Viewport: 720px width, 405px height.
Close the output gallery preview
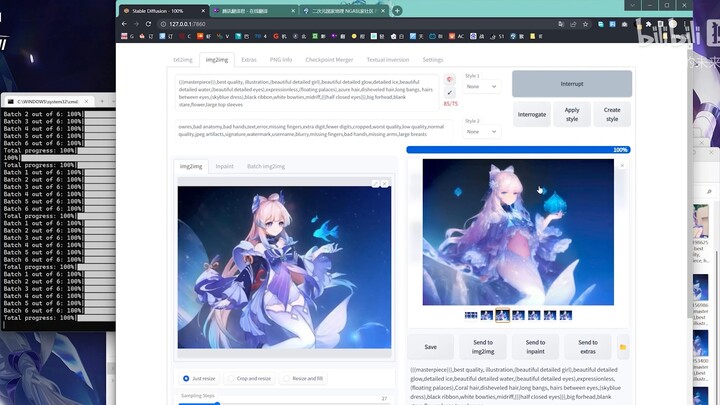pyautogui.click(x=622, y=165)
